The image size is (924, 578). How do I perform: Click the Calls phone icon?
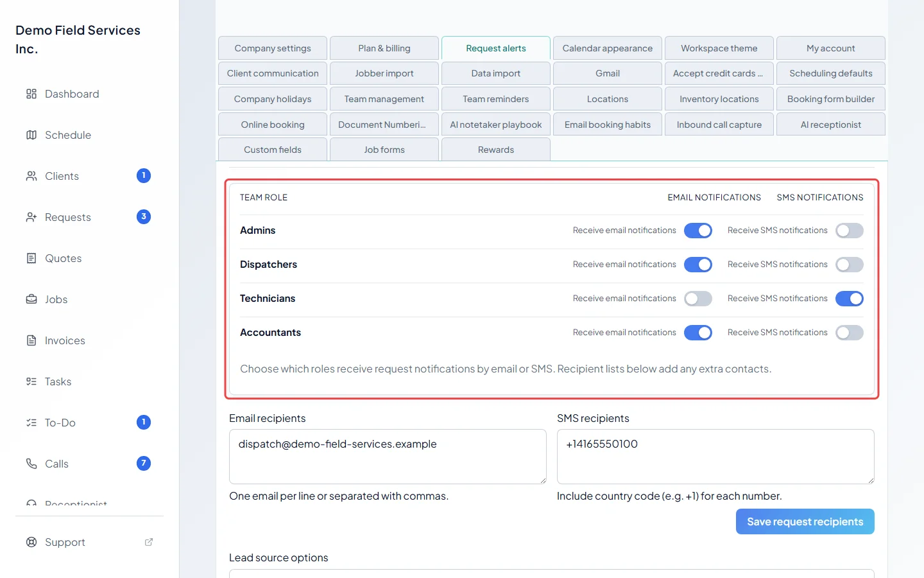[x=31, y=464]
